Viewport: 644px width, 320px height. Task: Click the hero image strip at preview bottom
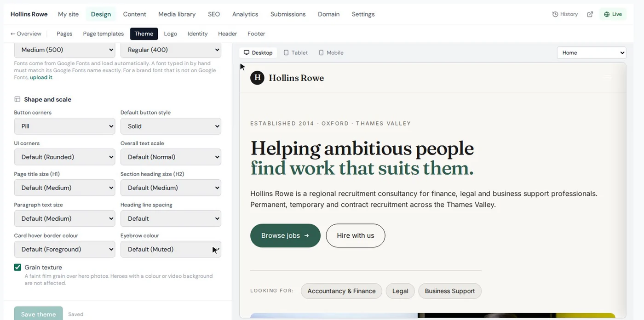[432, 316]
